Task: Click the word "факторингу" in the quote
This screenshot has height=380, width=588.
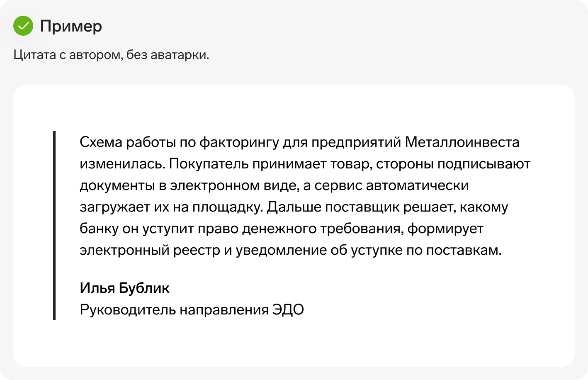Action: [x=239, y=142]
